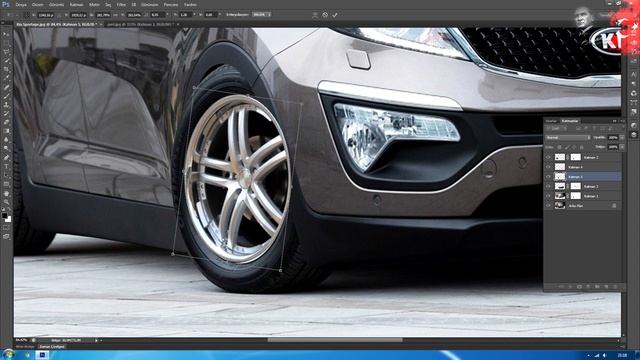Create a new group in the Layers panel
The width and height of the screenshot is (640, 360).
coord(597,287)
